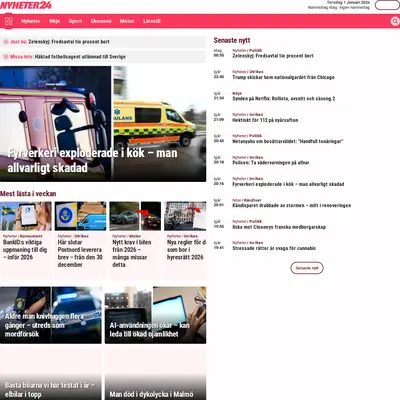Click the Just nu pulse icon
Image resolution: width=400 pixels, height=400 pixels.
coord(6,42)
